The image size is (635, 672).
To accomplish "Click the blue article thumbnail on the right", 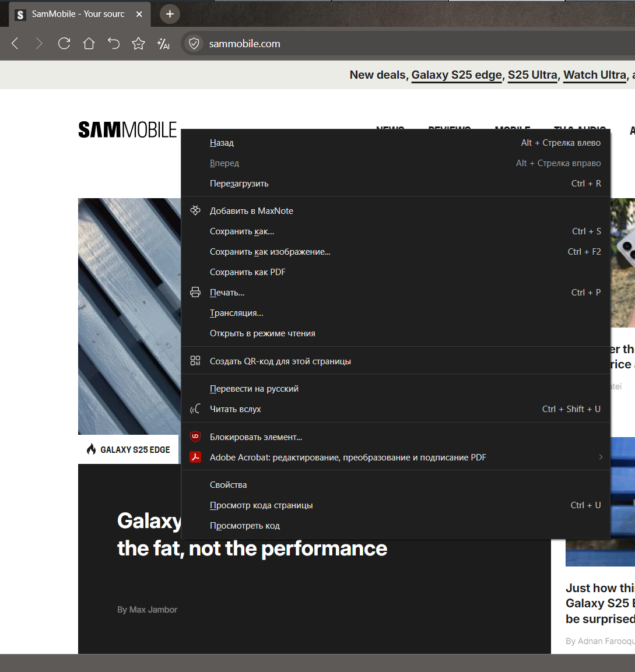I will [600, 501].
